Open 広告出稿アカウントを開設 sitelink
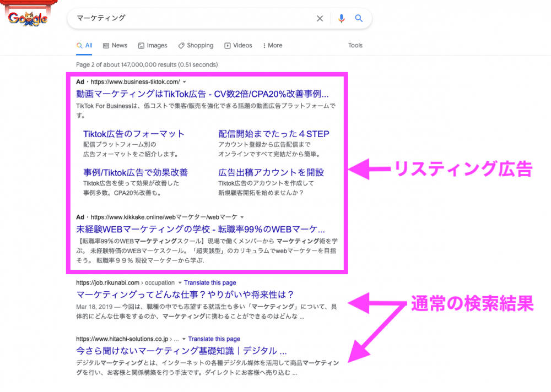 [271, 172]
